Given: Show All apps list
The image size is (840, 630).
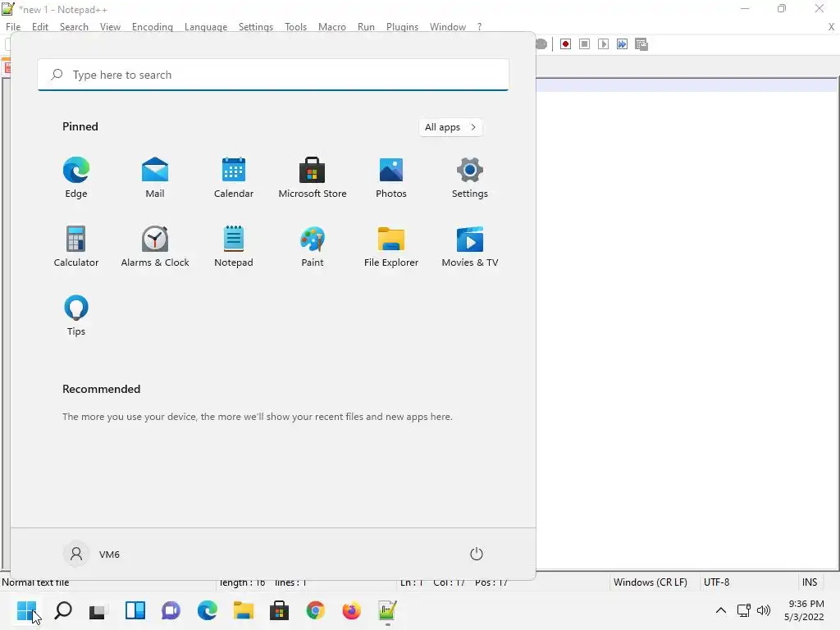Looking at the screenshot, I should tap(450, 127).
